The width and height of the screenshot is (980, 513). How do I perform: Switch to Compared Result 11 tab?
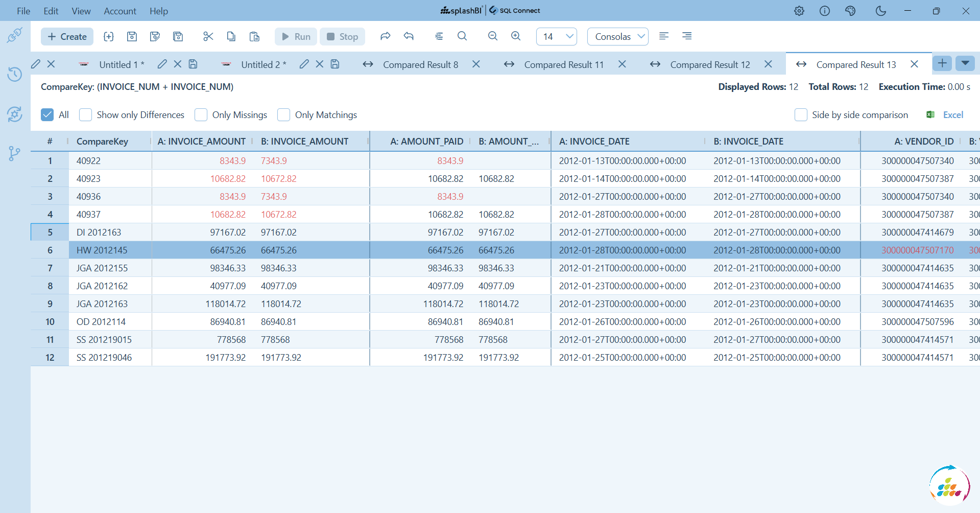coord(564,64)
